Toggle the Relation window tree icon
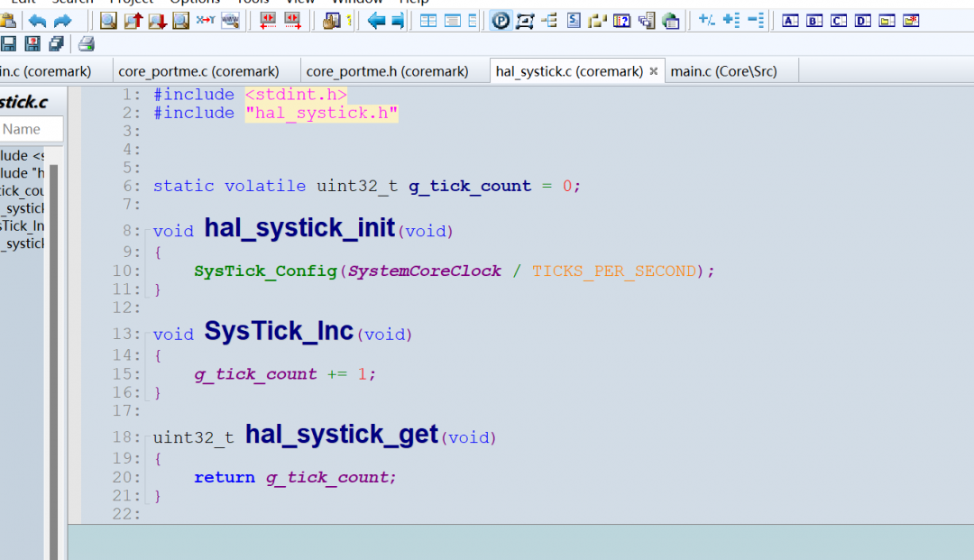Screen dimensions: 974x560 [549, 21]
